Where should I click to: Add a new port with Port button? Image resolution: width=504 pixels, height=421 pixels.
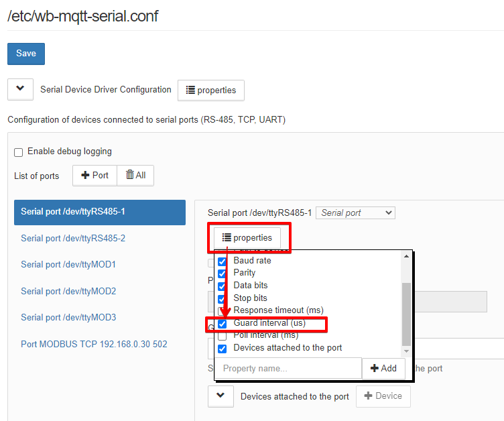click(94, 176)
